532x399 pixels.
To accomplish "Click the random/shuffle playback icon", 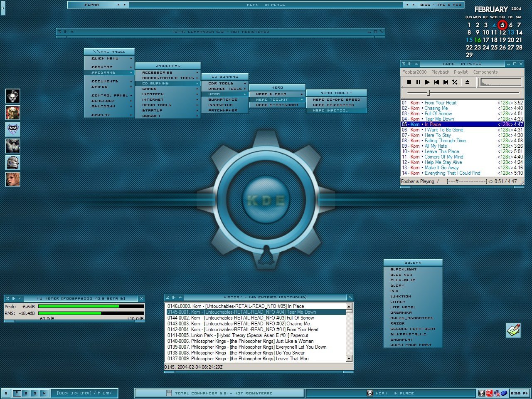I will [x=455, y=82].
